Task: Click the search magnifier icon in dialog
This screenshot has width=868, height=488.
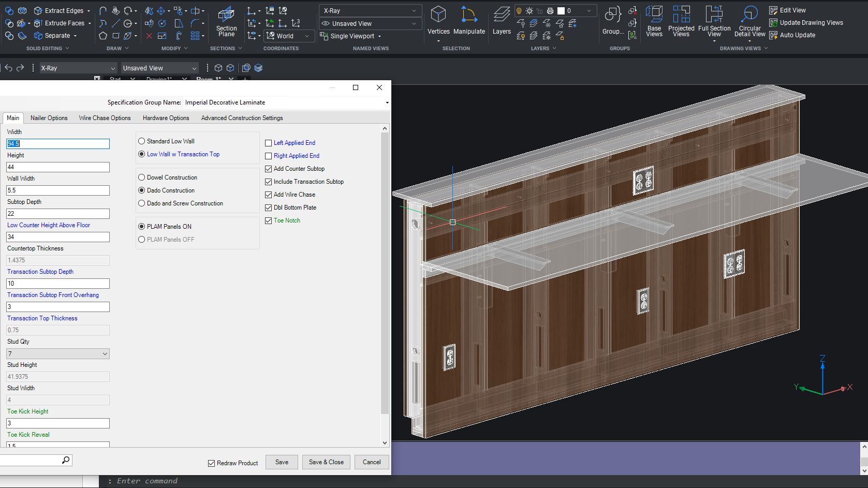Action: pyautogui.click(x=66, y=460)
